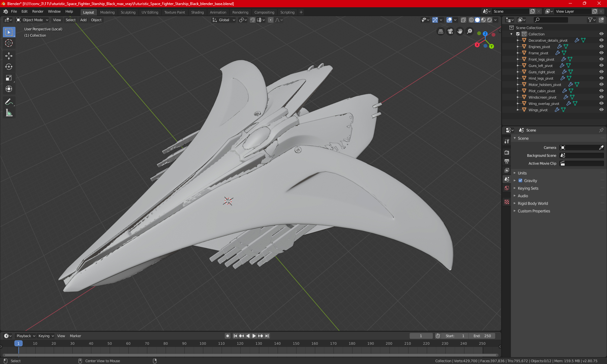Image resolution: width=607 pixels, height=364 pixels.
Task: Click the Viewport Shading solid mode icon
Action: [x=477, y=20]
